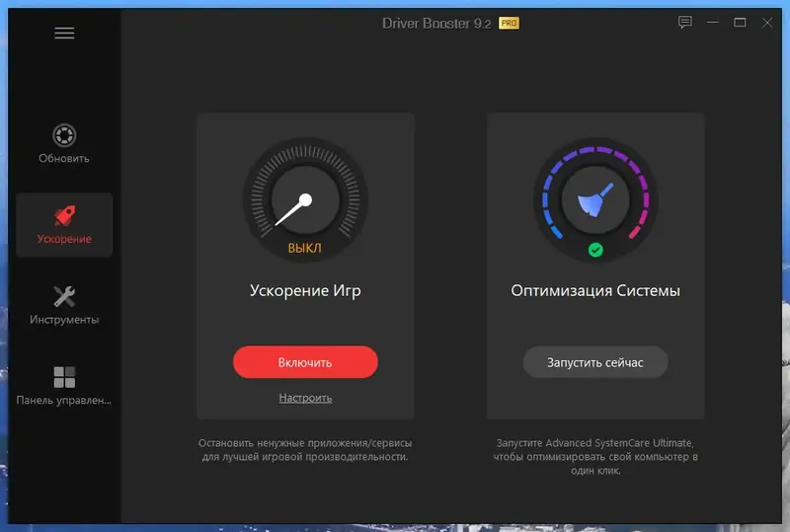Screen dimensions: 790x532
Task: Click the Driver Booster 9.2 title
Action: 436,23
